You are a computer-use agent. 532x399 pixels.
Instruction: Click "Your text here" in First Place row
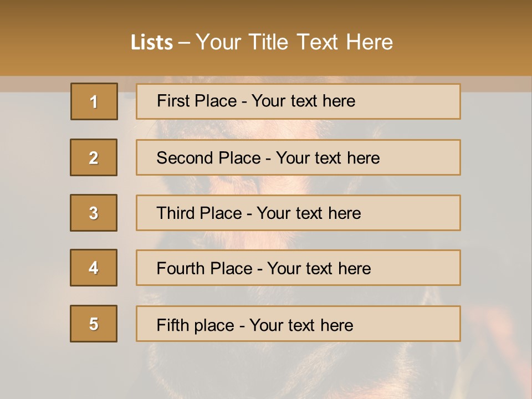(x=303, y=101)
